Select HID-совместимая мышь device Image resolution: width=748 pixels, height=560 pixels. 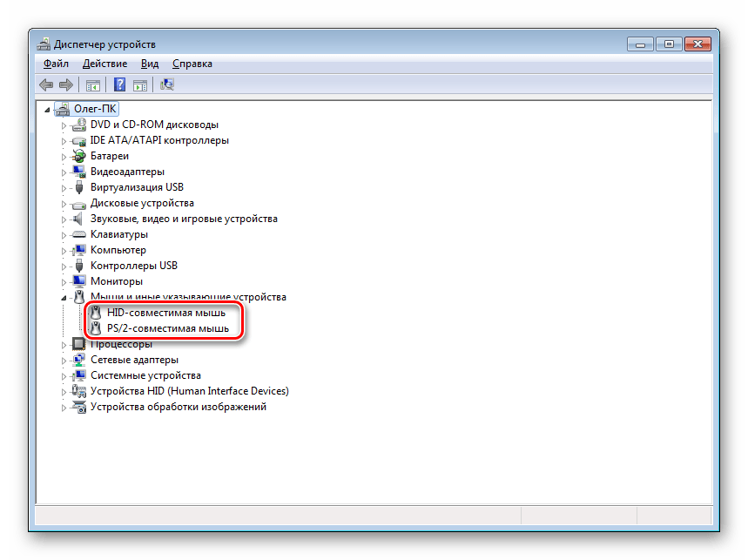coord(166,313)
